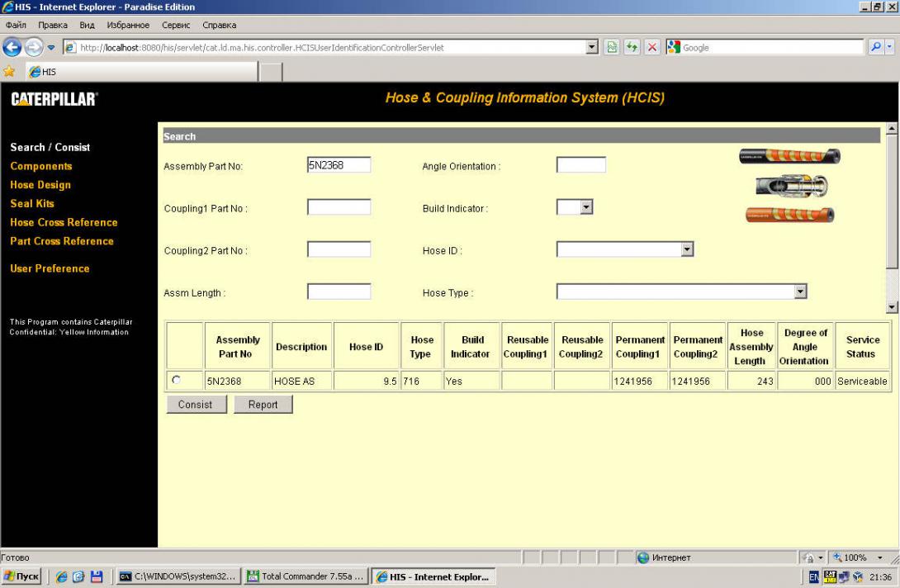900x588 pixels.
Task: Click the search panel scroll up arrow
Action: [892, 129]
